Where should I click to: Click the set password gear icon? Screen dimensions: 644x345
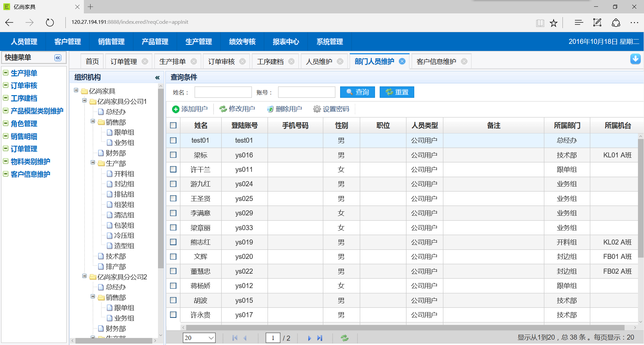tap(317, 109)
